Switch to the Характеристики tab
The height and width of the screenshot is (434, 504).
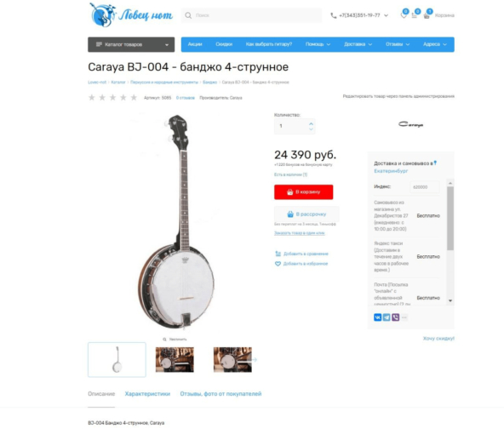tap(147, 394)
